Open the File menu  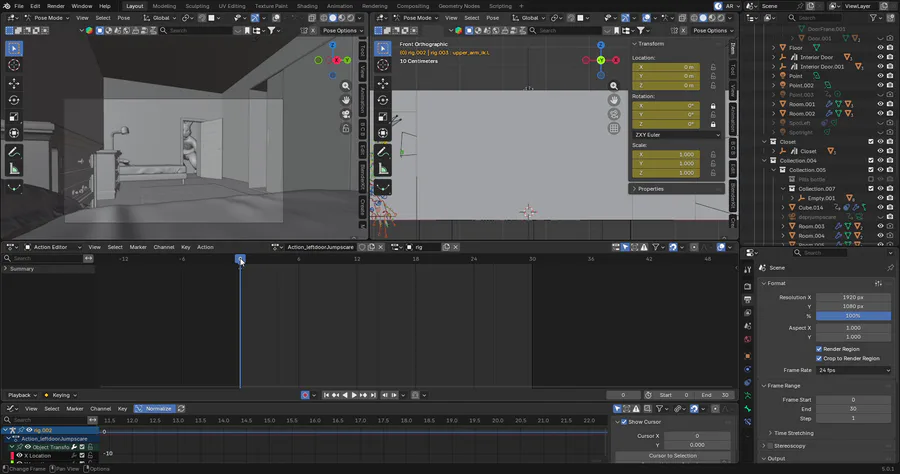[x=19, y=6]
